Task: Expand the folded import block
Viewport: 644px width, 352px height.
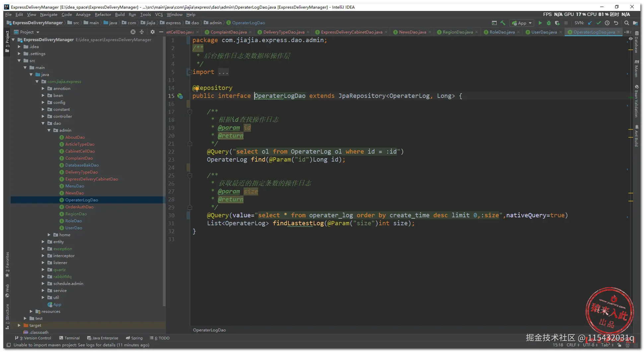Action: pyautogui.click(x=190, y=72)
